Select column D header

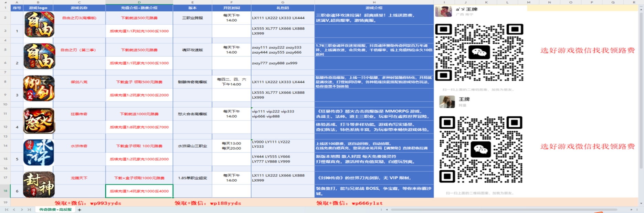point(139,2)
